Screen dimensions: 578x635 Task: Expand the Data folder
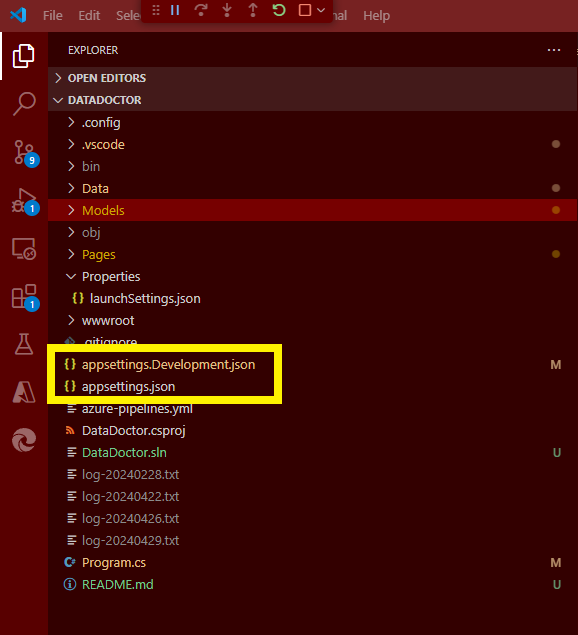click(312, 188)
